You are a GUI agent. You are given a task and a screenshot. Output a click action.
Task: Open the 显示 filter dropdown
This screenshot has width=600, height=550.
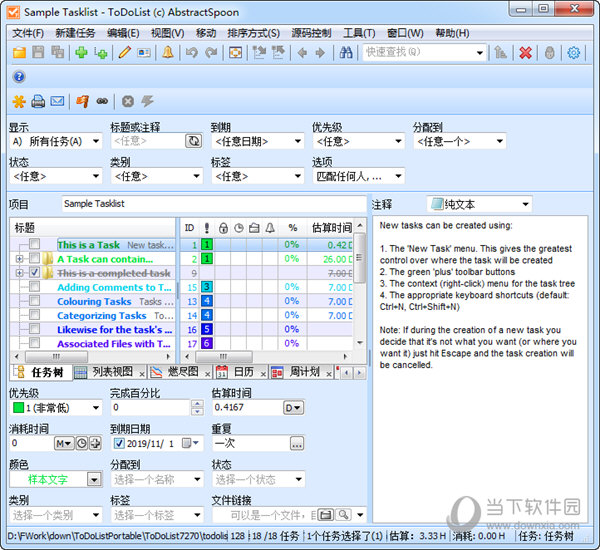[x=96, y=141]
